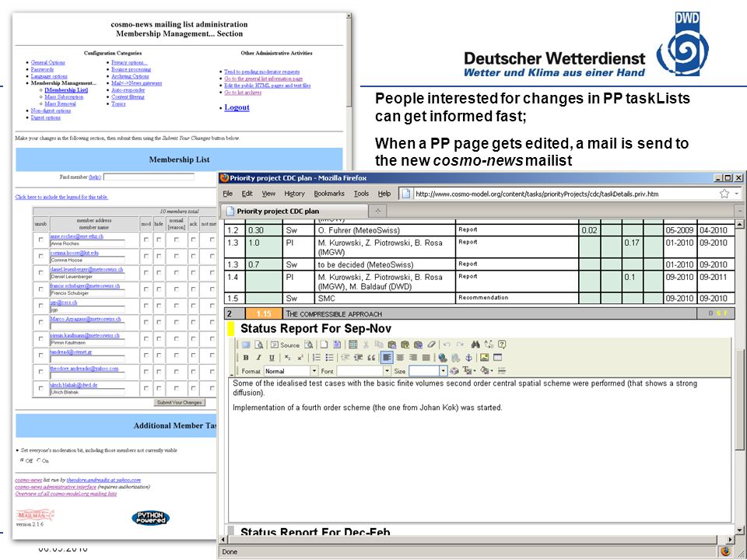Tick unsub checkbox for Anne Roches
This screenshot has height=560, width=747.
coord(40,240)
